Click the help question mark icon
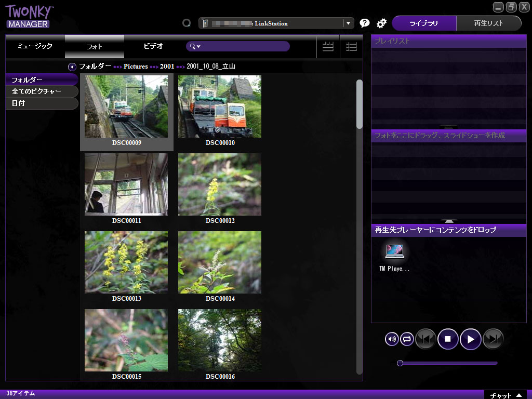This screenshot has width=532, height=399. [365, 23]
